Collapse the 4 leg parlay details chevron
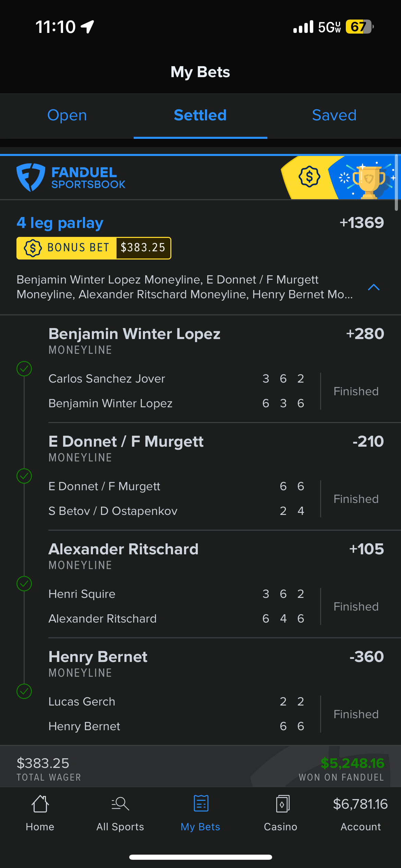Viewport: 401px width, 868px height. click(374, 287)
